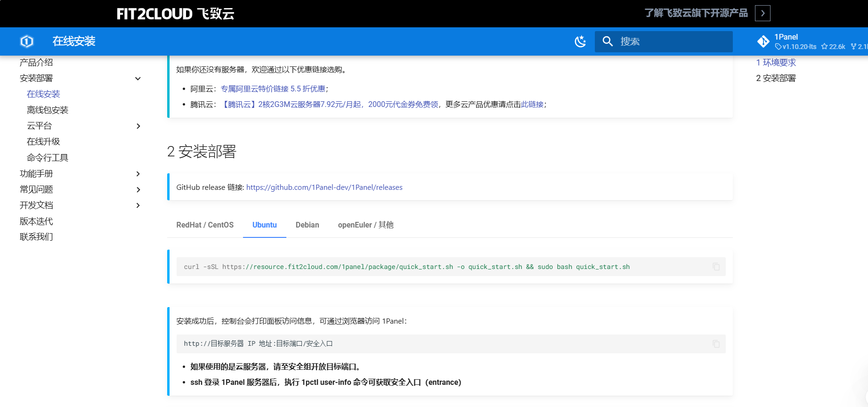Image resolution: width=868 pixels, height=407 pixels.
Task: Click 22.6k stars count
Action: [833, 47]
